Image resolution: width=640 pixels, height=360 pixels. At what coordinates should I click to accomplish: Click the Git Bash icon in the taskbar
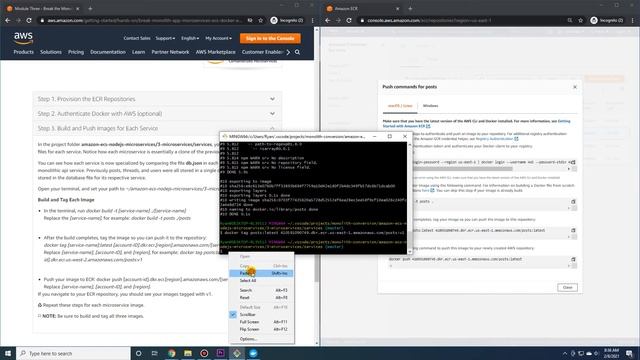coord(237,353)
